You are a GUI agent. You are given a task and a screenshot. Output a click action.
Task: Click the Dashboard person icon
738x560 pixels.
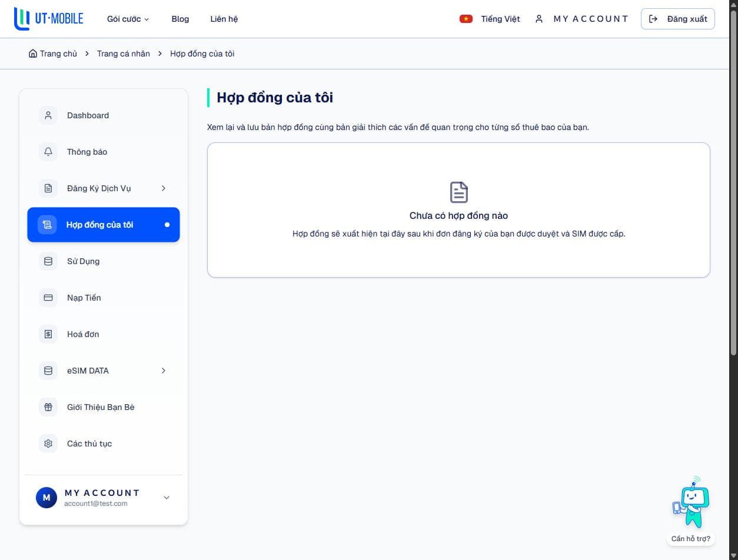click(48, 115)
